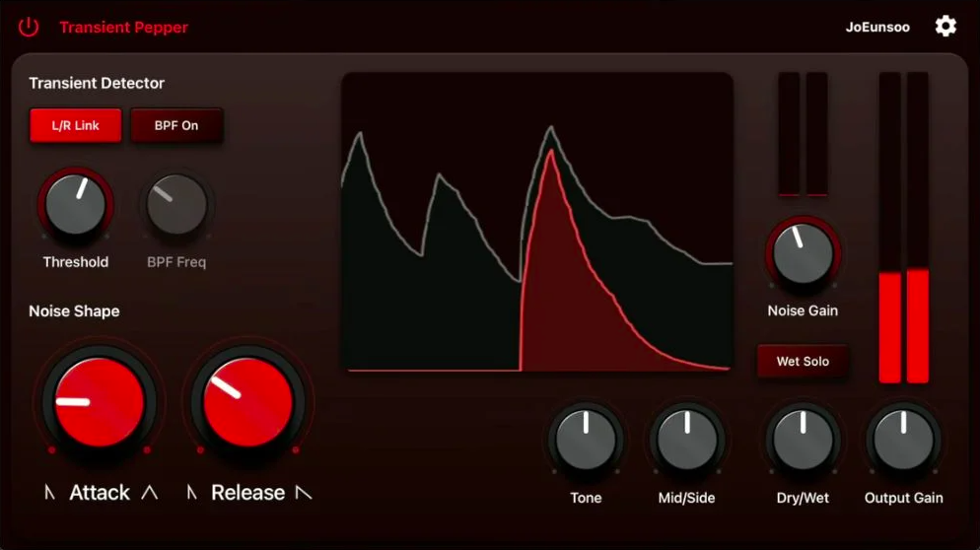Open the settings gear menu
Image resolution: width=980 pixels, height=550 pixels.
point(945,27)
